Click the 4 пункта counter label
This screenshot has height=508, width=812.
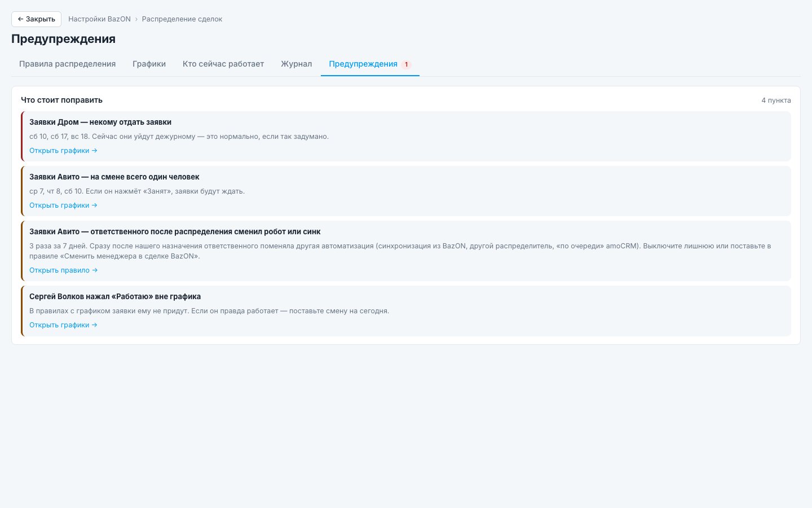(776, 100)
